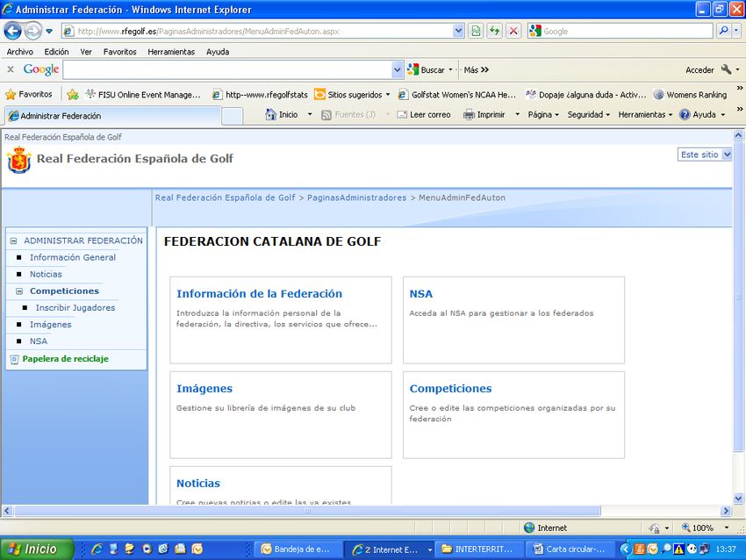Collapse the ADMINISTRAR FEDERACIÓN tree node

(x=13, y=241)
